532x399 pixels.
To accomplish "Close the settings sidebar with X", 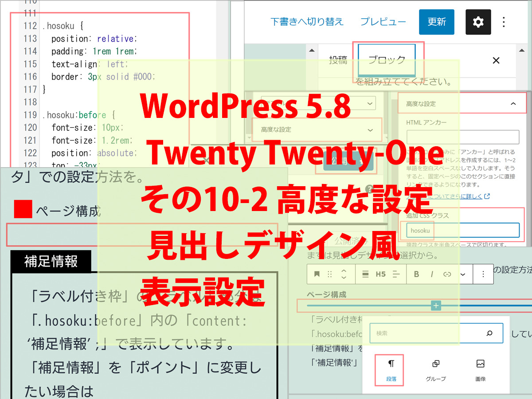I will click(x=496, y=60).
